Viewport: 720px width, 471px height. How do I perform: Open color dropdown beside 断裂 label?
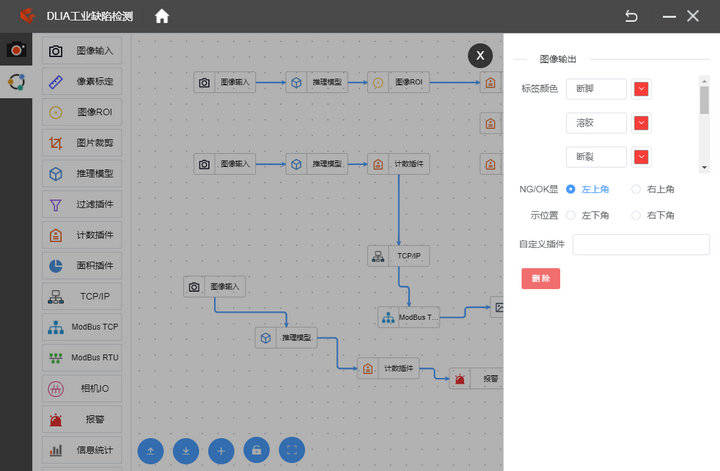click(x=642, y=157)
